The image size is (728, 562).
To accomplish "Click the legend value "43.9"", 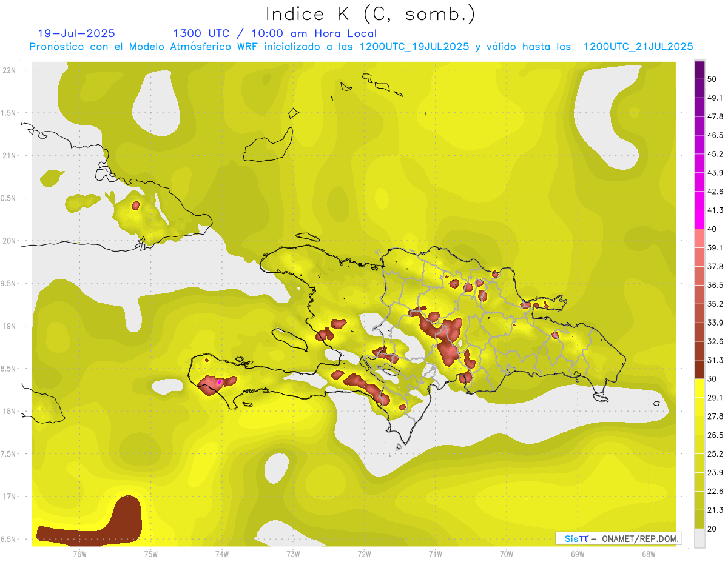I will [716, 173].
